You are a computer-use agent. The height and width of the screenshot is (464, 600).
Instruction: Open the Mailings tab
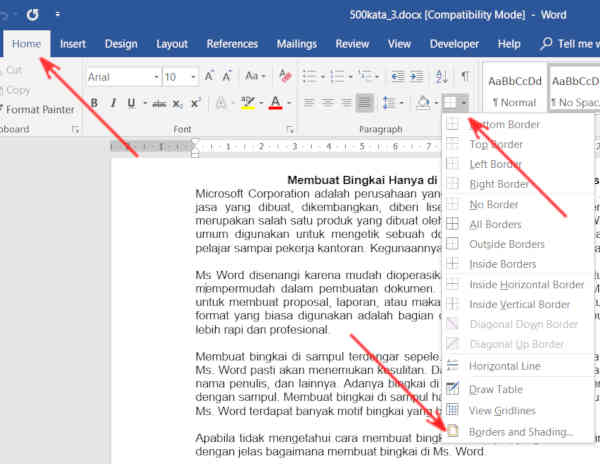[x=297, y=44]
